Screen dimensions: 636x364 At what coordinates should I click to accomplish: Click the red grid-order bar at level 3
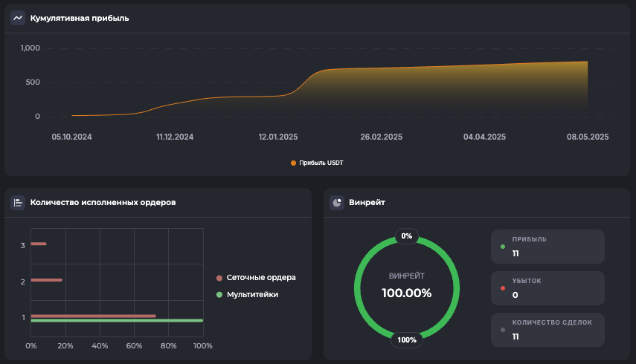coord(39,244)
